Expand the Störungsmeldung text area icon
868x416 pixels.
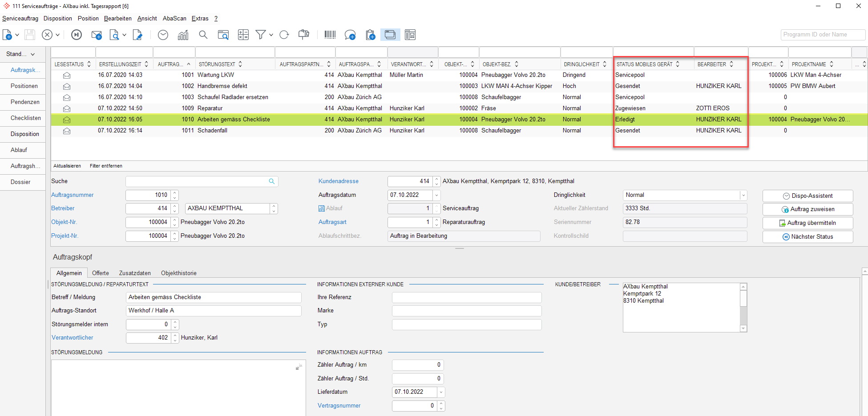coord(299,367)
